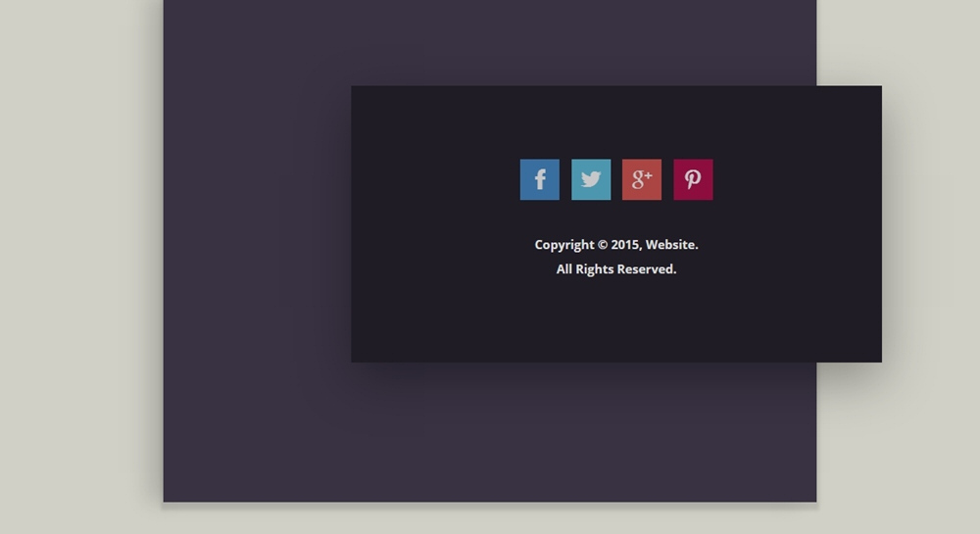
Task: Click the light gray background left of the purple panel
Action: [x=78, y=265]
